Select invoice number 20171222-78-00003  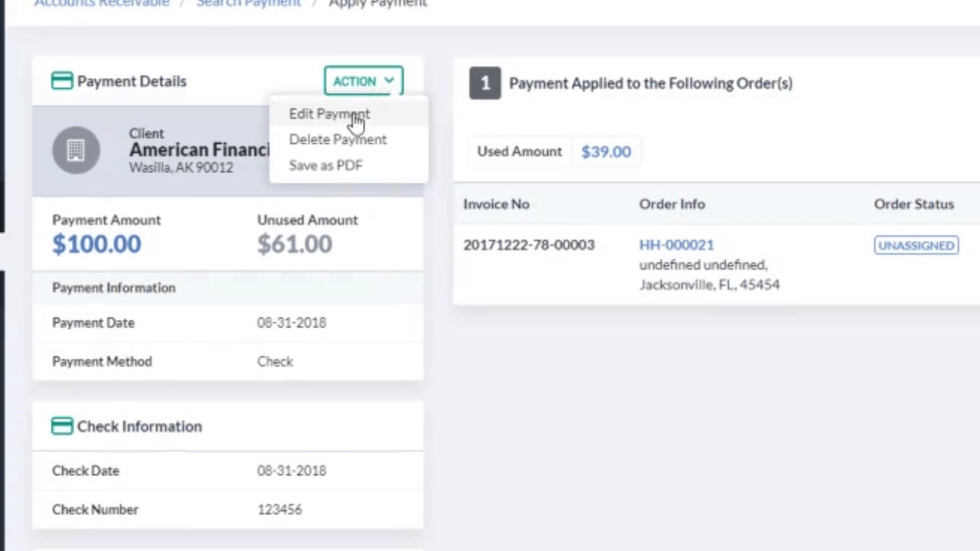pyautogui.click(x=528, y=244)
